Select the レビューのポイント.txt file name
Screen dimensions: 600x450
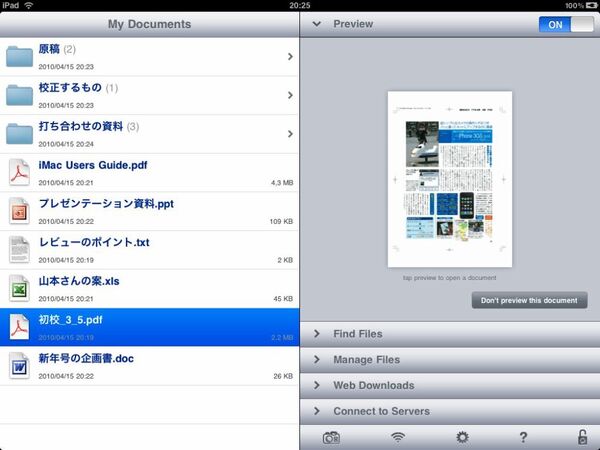[94, 242]
